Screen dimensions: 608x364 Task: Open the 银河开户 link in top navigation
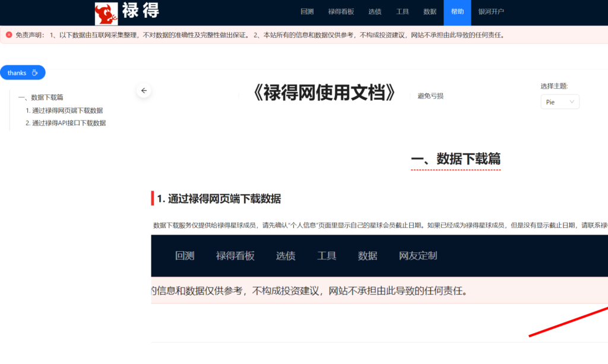click(x=491, y=12)
